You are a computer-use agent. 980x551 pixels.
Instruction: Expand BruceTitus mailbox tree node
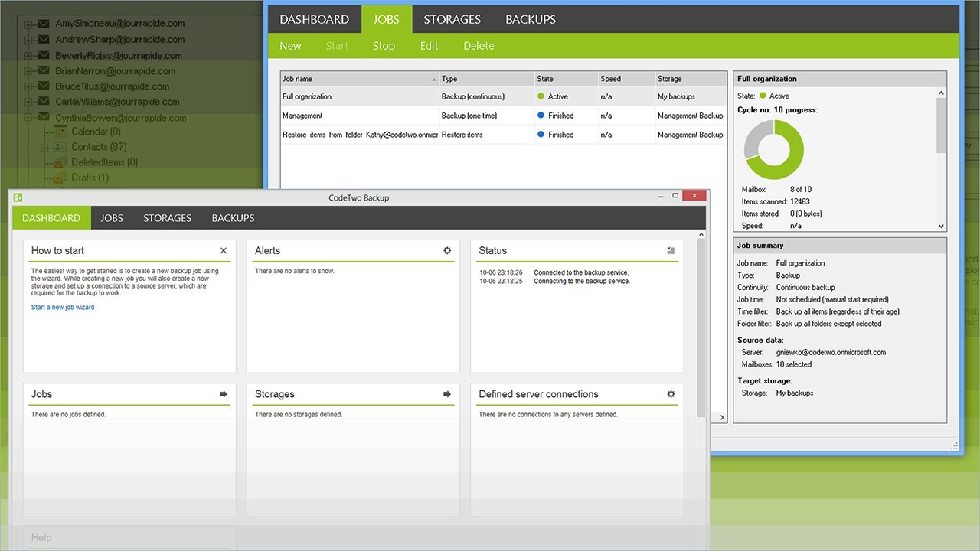[x=28, y=86]
